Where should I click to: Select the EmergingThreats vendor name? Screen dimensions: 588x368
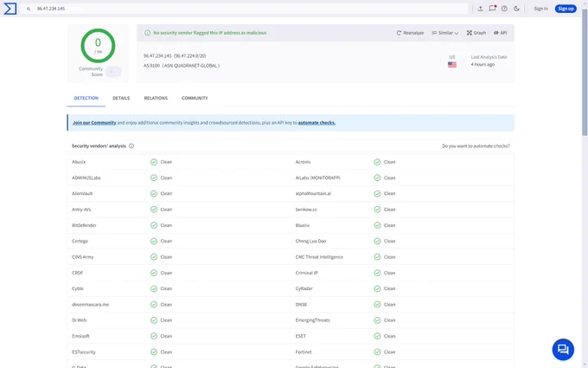pos(312,320)
